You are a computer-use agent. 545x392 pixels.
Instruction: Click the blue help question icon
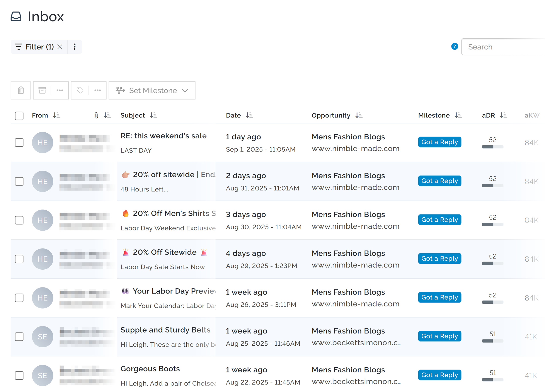tap(455, 47)
